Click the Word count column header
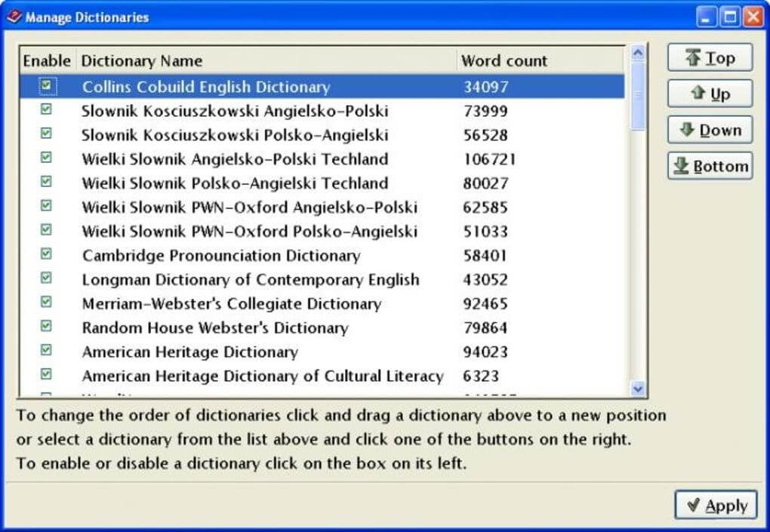 (x=503, y=60)
